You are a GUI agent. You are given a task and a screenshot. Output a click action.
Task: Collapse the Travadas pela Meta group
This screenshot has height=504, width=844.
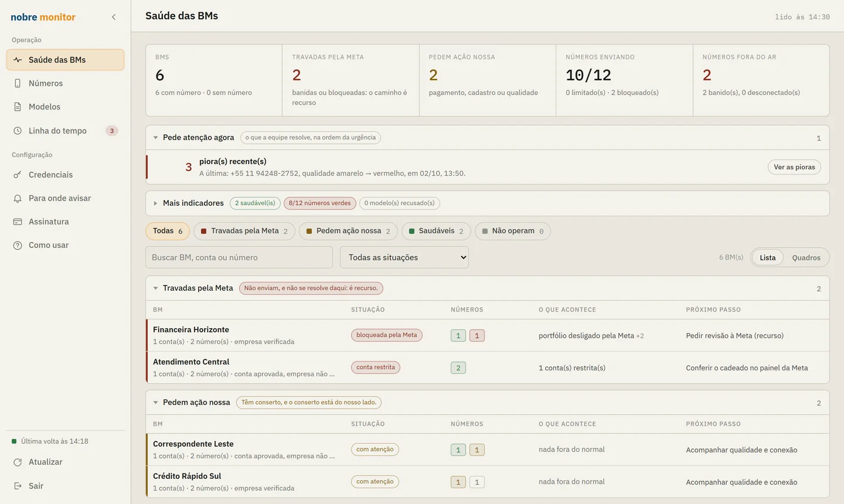coord(155,288)
